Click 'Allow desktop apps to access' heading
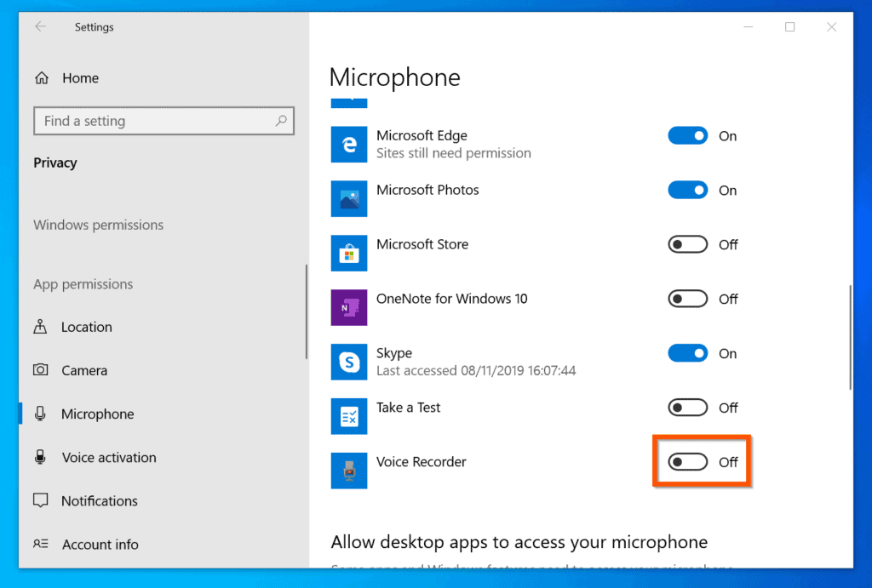The width and height of the screenshot is (872, 588). [519, 542]
